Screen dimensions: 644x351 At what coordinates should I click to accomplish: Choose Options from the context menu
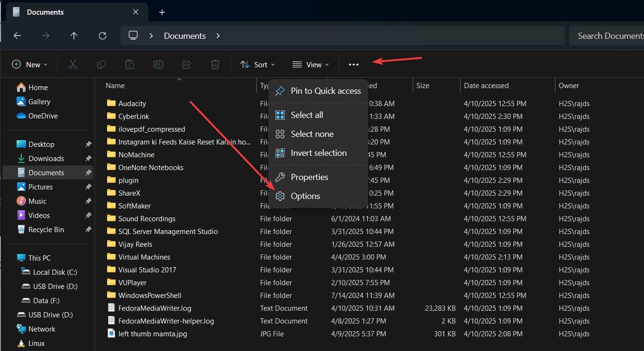tap(305, 196)
